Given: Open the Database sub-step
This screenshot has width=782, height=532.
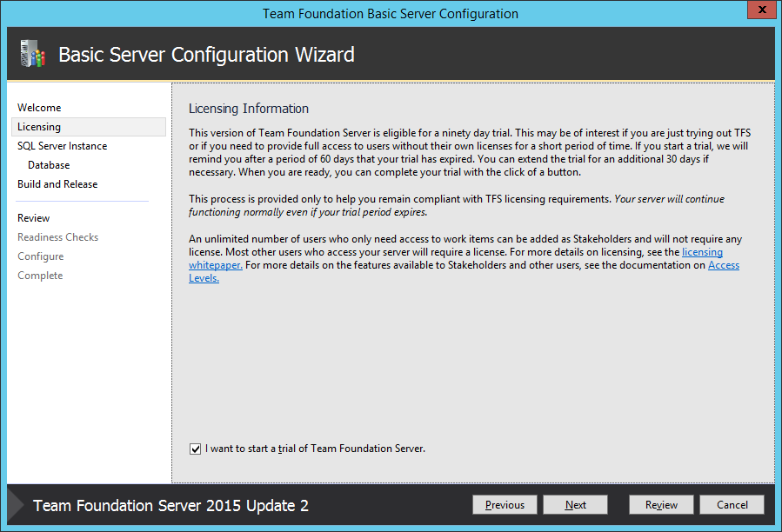Looking at the screenshot, I should [x=49, y=165].
